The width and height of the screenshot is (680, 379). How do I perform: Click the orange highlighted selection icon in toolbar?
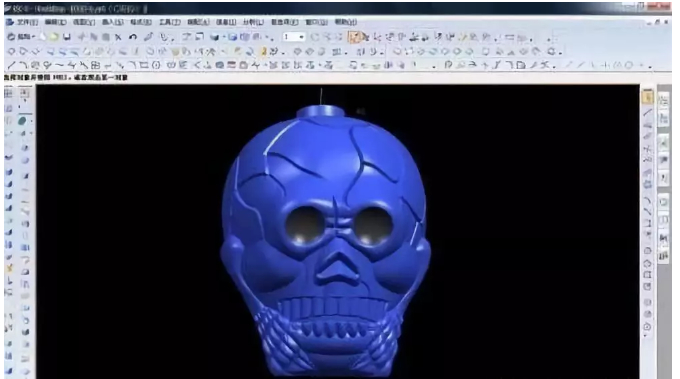coord(355,37)
